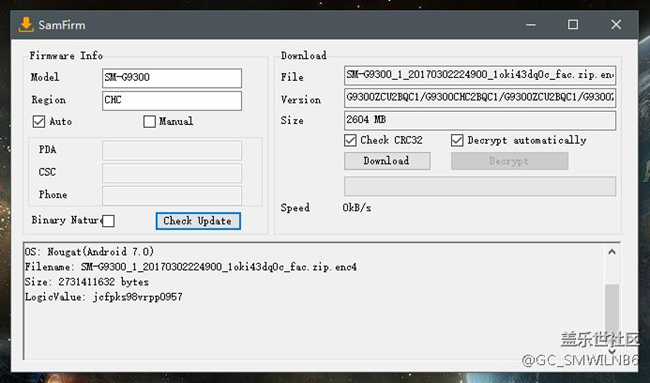The image size is (650, 383).
Task: Click the greyed Decrypt button
Action: click(x=509, y=161)
